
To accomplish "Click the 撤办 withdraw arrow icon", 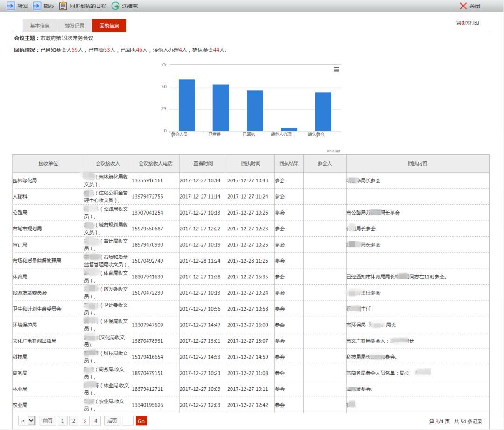I will (37, 6).
